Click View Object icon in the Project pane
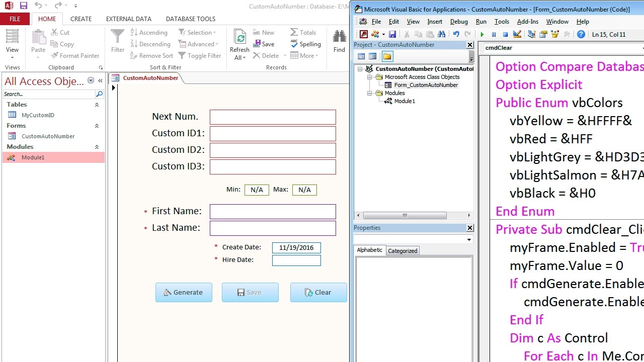This screenshot has height=362, width=644. click(373, 56)
